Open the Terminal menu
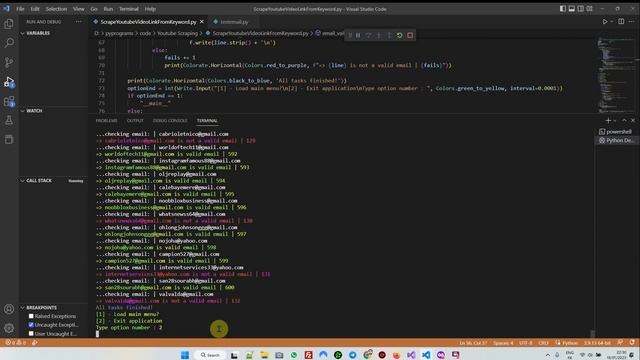Screen dimensions: 640x360 point(129,9)
